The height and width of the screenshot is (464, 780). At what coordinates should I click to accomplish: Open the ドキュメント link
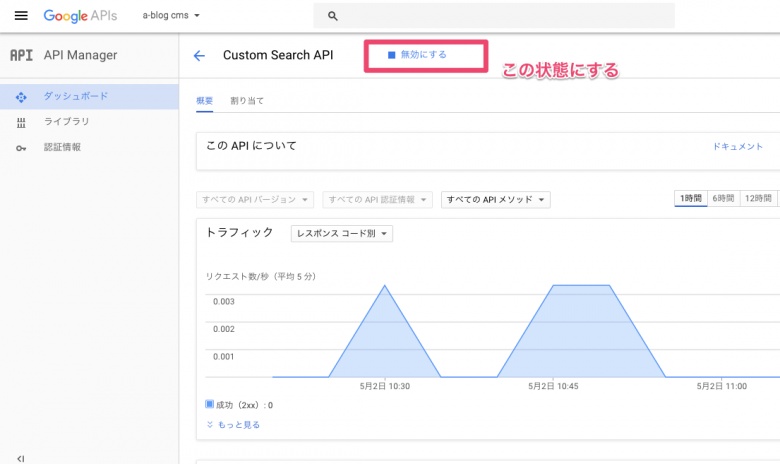point(737,146)
